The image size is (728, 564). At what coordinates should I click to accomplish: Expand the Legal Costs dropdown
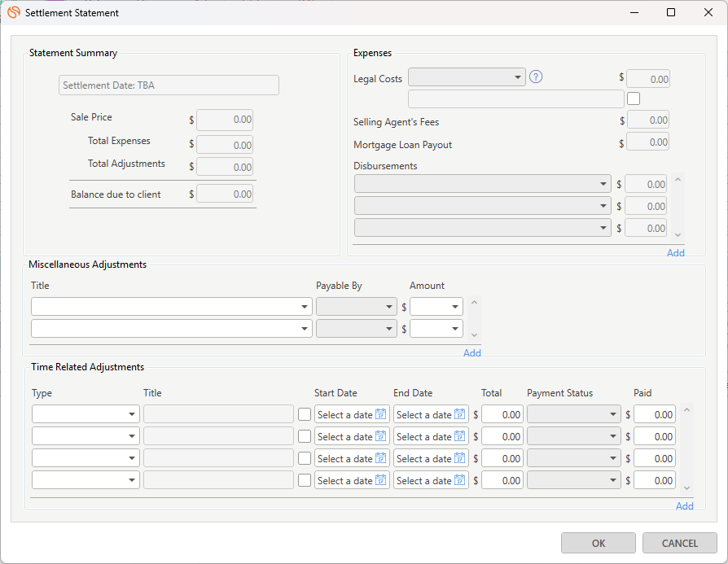click(x=467, y=77)
